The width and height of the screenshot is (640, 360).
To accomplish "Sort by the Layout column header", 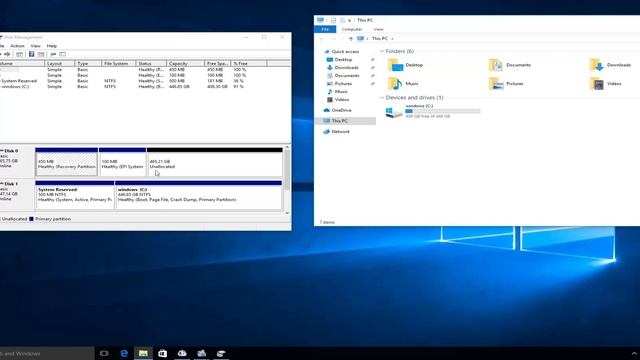I will tap(60, 64).
